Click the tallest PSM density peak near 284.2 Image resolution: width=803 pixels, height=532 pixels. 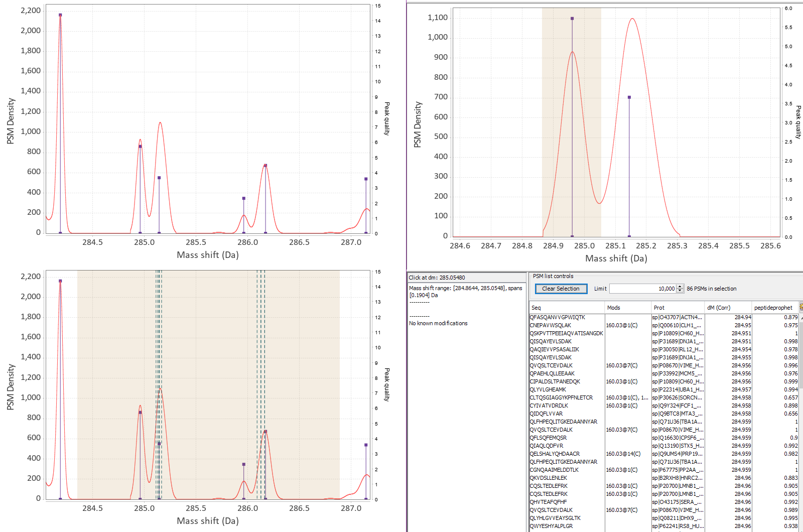click(x=61, y=15)
